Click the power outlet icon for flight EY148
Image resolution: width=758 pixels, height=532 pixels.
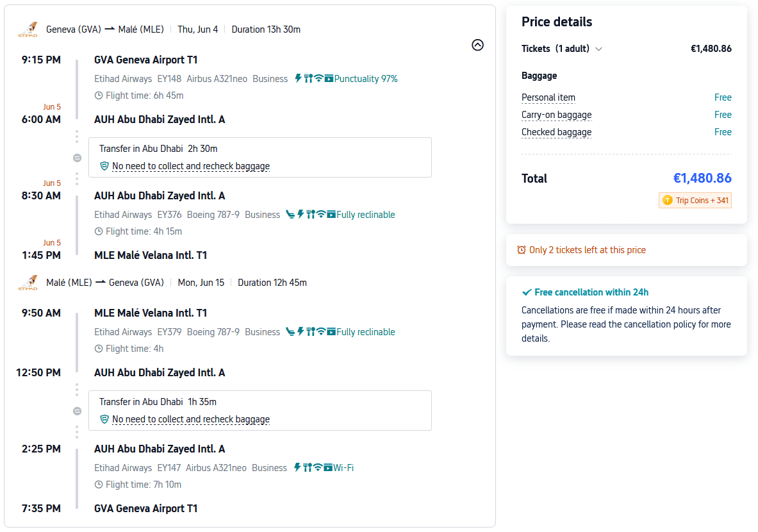(298, 79)
